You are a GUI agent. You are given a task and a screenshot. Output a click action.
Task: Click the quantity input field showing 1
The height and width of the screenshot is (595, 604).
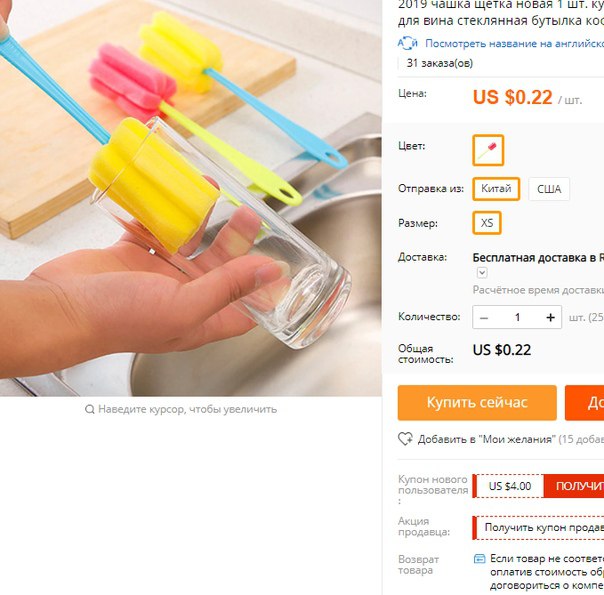517,317
